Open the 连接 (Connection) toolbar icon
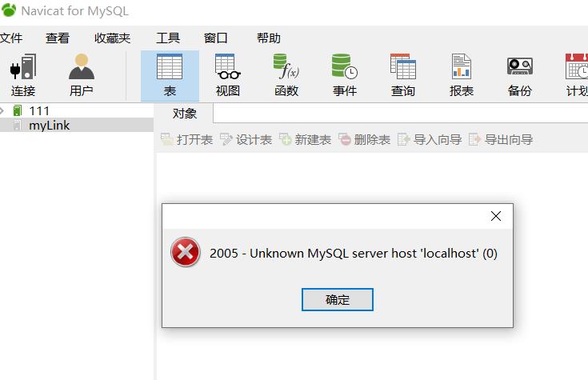Image resolution: width=588 pixels, height=380 pixels. [23, 75]
